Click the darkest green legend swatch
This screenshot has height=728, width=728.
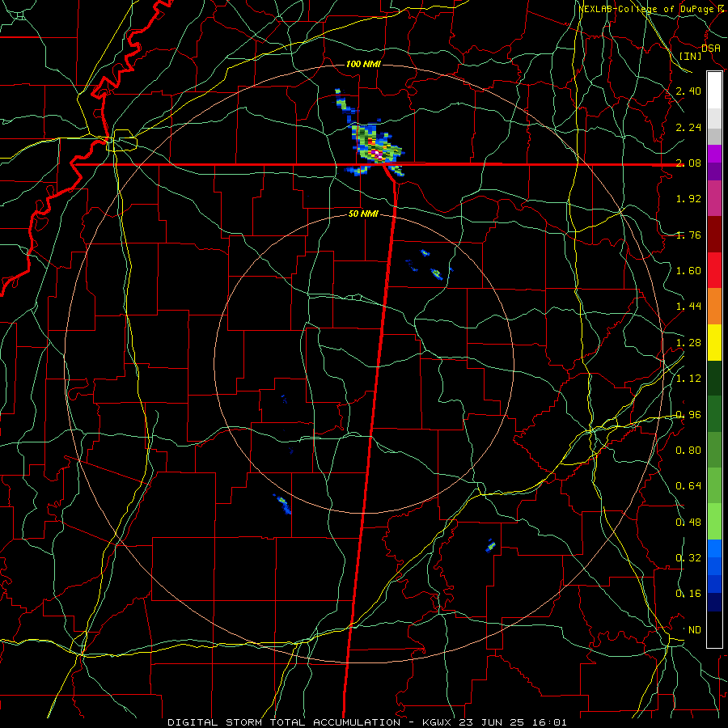pyautogui.click(x=714, y=379)
